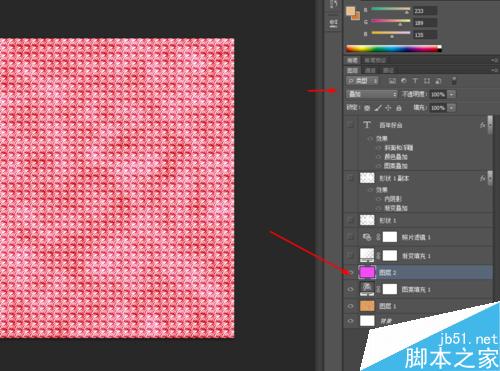
Task: Click the lock all padlock icon
Action: point(399,108)
